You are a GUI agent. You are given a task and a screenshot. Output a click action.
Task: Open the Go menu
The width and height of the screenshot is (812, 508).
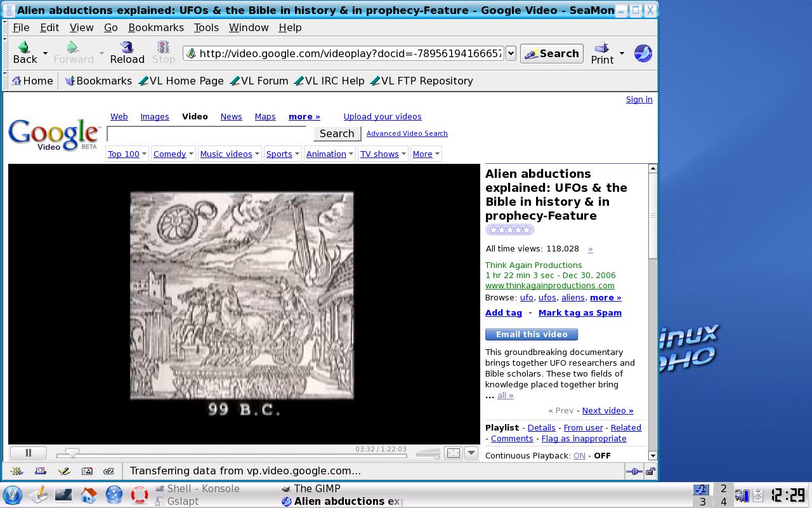click(x=110, y=27)
